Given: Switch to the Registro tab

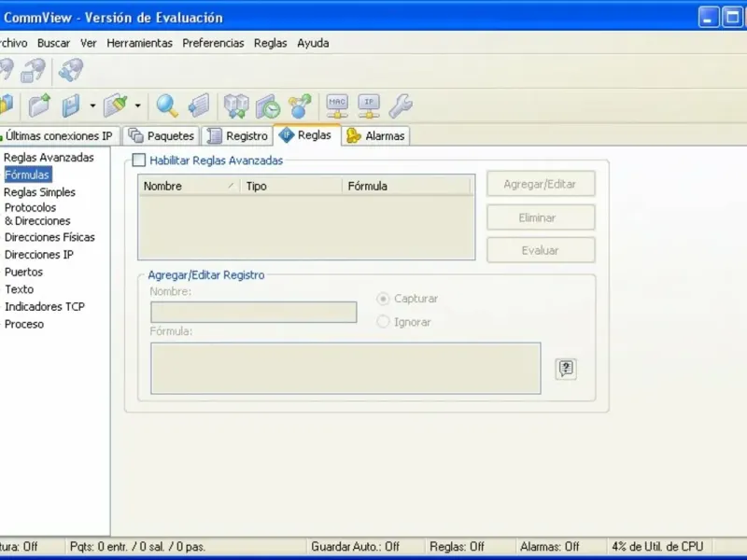Looking at the screenshot, I should point(237,135).
